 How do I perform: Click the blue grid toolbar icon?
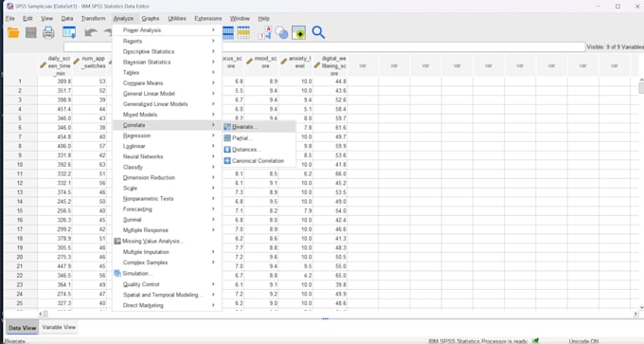tap(228, 32)
